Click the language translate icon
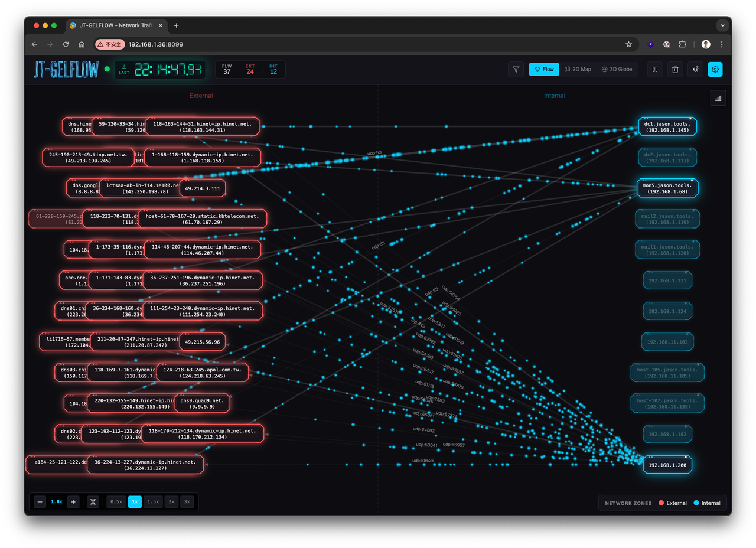Viewport: 756px width, 548px height. tap(695, 69)
